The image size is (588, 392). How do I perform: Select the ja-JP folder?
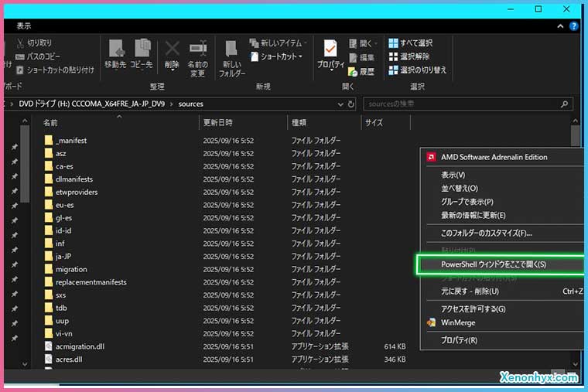63,257
